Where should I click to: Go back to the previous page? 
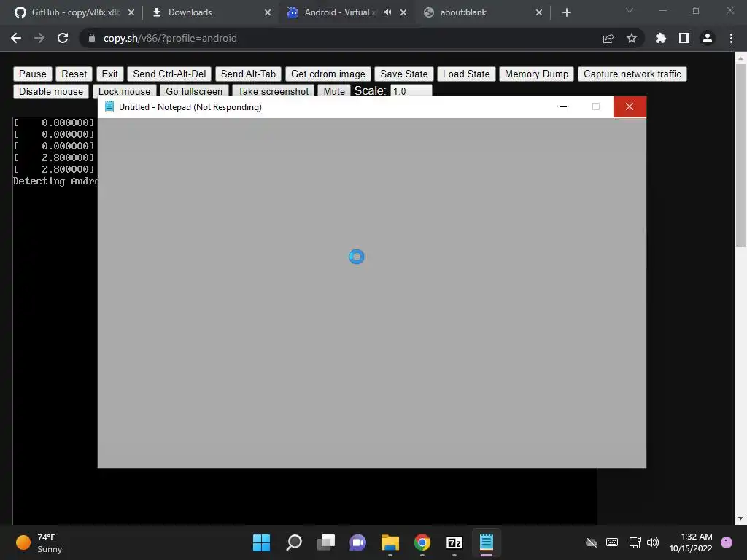point(16,38)
